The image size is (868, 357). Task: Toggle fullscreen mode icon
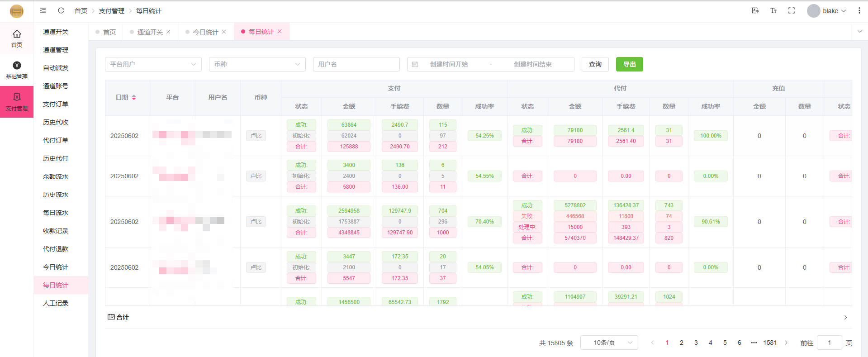click(792, 10)
